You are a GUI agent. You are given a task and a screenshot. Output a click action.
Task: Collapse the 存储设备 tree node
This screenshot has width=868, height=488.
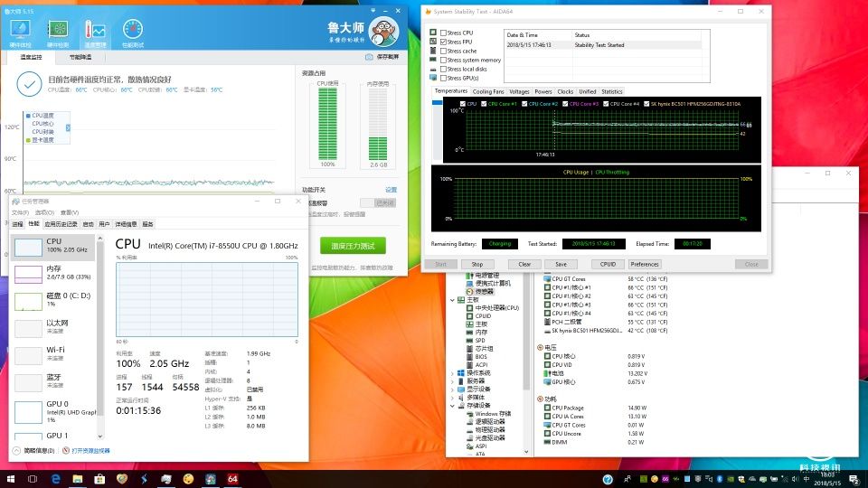point(452,406)
